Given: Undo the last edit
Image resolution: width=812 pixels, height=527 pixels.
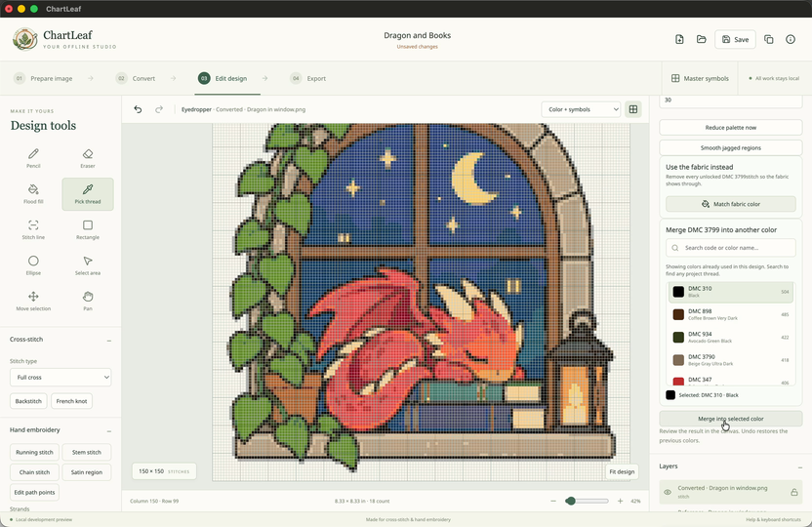Looking at the screenshot, I should [x=138, y=109].
